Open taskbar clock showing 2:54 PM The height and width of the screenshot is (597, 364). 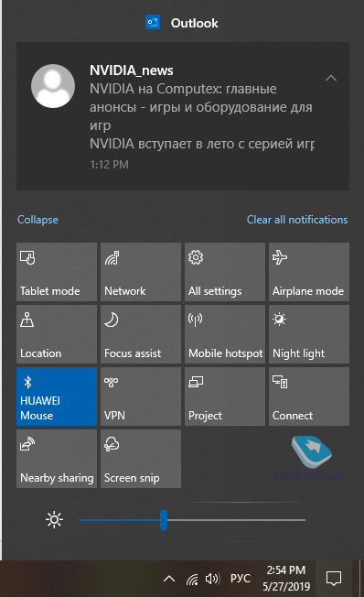point(286,579)
